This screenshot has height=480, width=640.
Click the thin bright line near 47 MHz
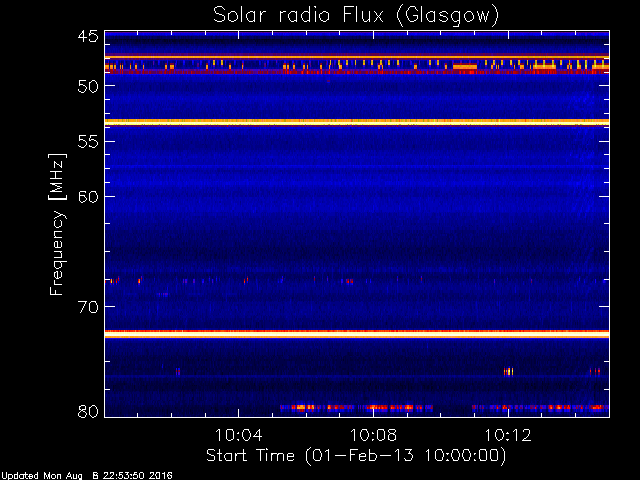tap(357, 57)
